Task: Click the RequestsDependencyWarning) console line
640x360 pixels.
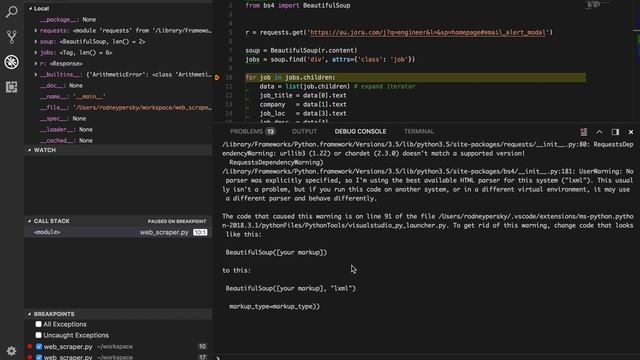Action: [276, 162]
